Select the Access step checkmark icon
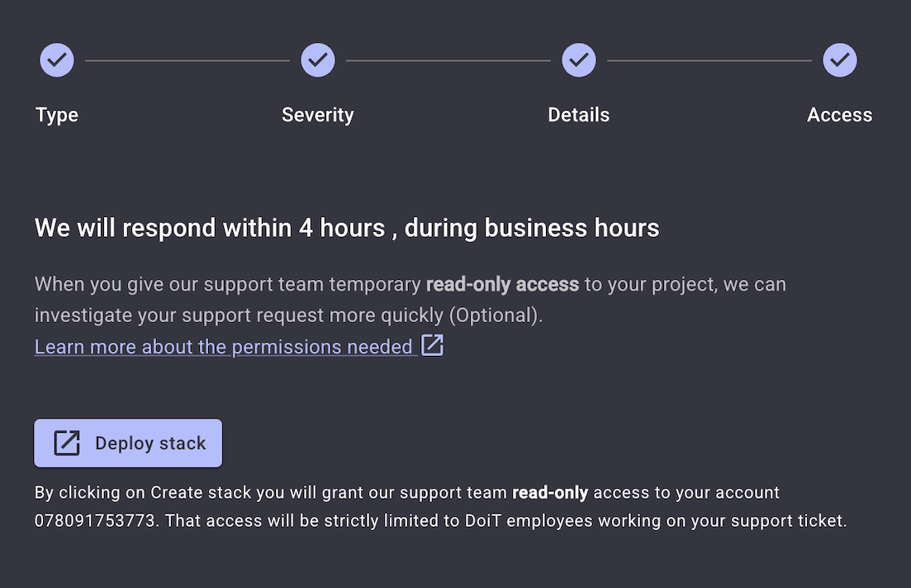The image size is (911, 588). [x=840, y=60]
